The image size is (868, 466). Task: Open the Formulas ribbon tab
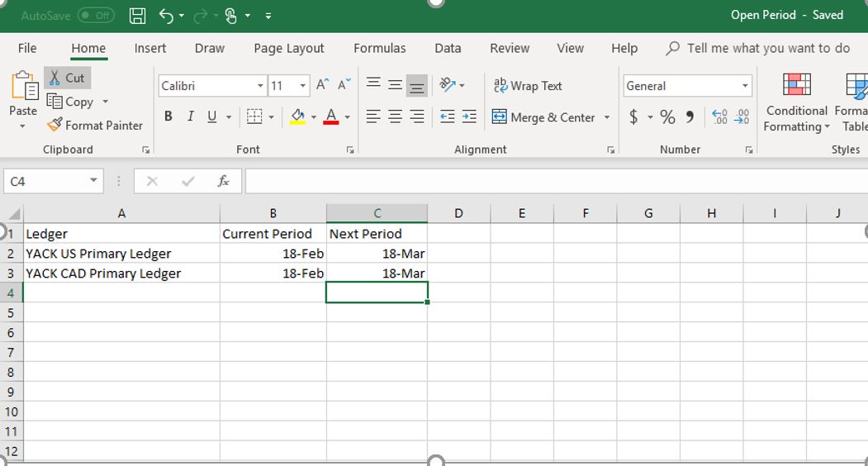[379, 48]
